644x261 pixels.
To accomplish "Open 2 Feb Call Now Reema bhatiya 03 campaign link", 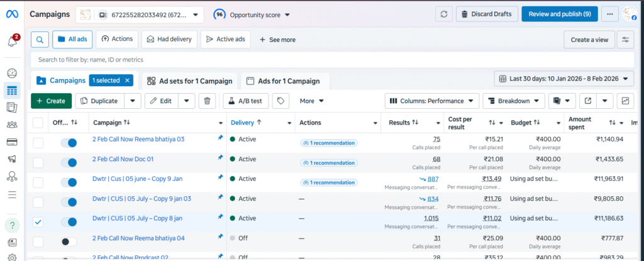I will (138, 139).
